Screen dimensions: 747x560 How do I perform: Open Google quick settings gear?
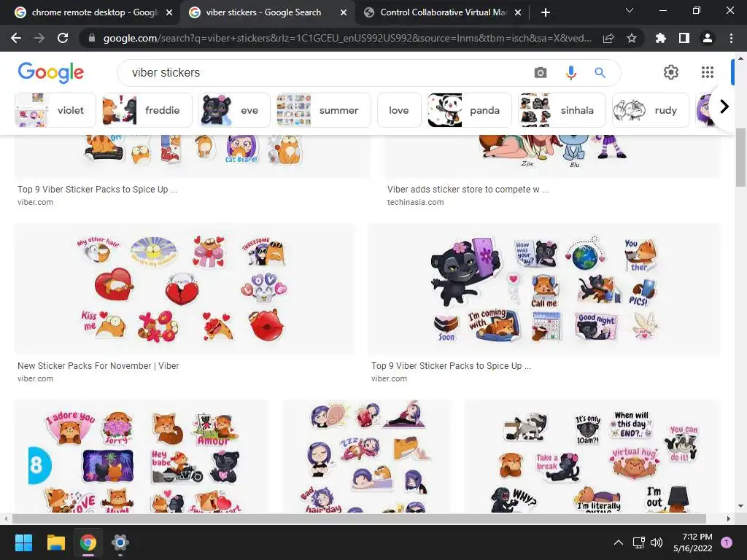[671, 72]
